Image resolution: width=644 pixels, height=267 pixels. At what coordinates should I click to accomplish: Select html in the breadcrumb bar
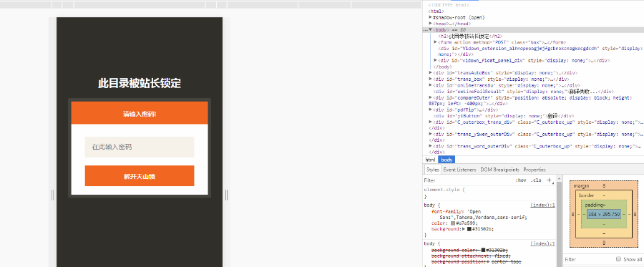click(x=431, y=160)
